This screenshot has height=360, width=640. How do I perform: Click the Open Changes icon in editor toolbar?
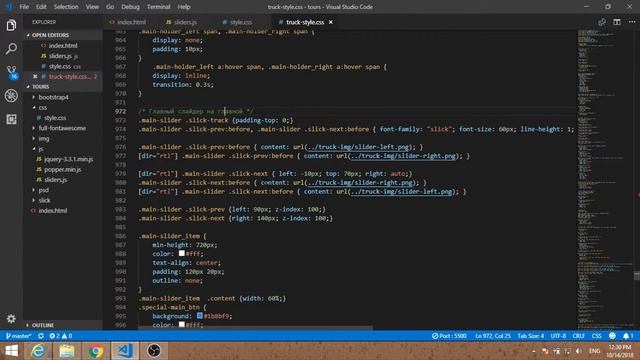coord(602,22)
